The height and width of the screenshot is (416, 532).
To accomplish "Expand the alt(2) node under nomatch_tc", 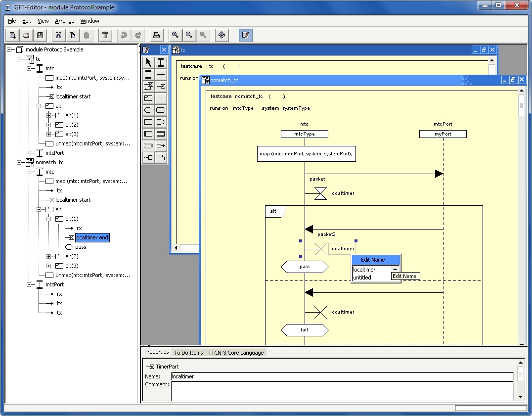I will tap(49, 256).
